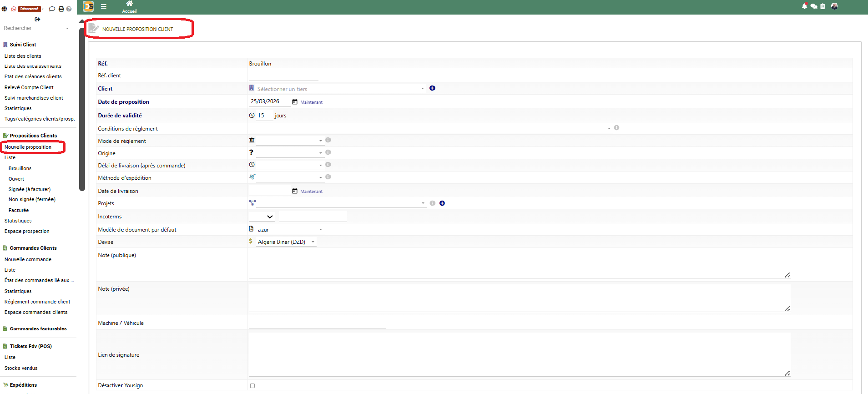The height and width of the screenshot is (394, 868).
Task: Open Commandes Clients section
Action: pyautogui.click(x=33, y=248)
